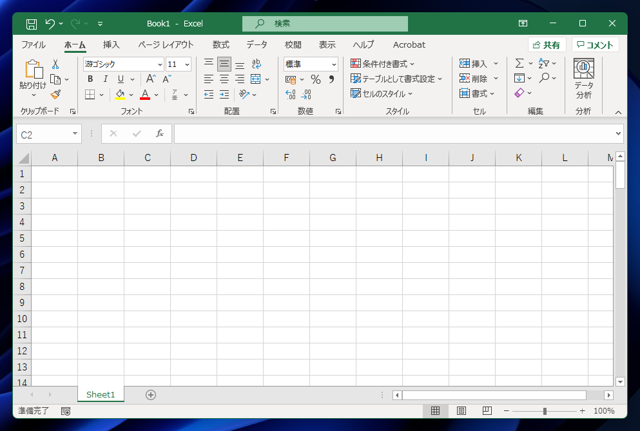Screen dimensions: 640x431
Task: Copy selection with the copy icon
Action: [56, 79]
